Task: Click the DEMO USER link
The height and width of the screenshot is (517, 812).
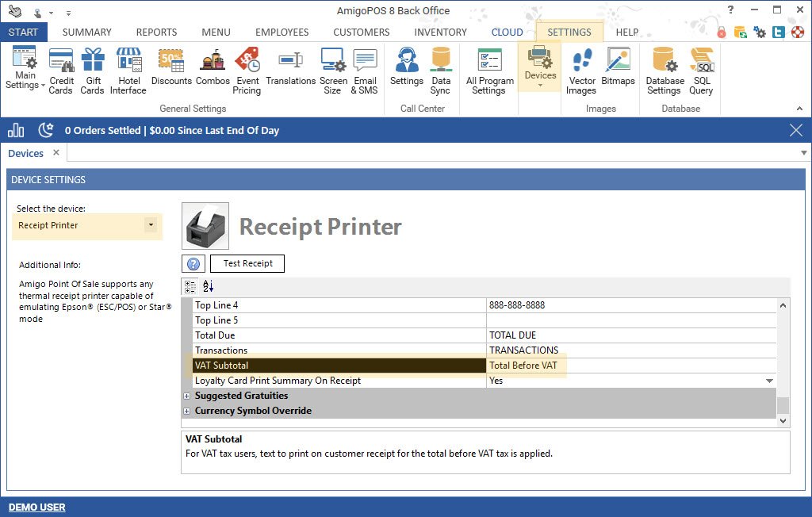Action: pos(37,507)
